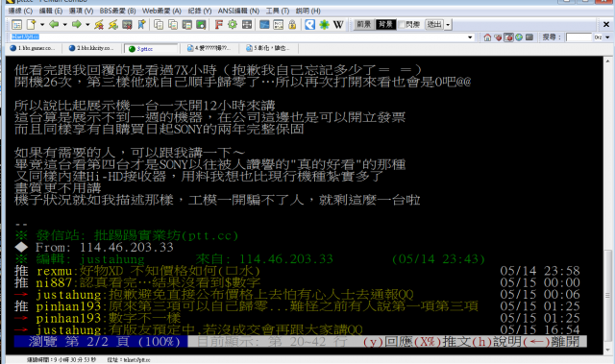
Task: Click the gray monitor icon beside globe
Action: pos(529,37)
